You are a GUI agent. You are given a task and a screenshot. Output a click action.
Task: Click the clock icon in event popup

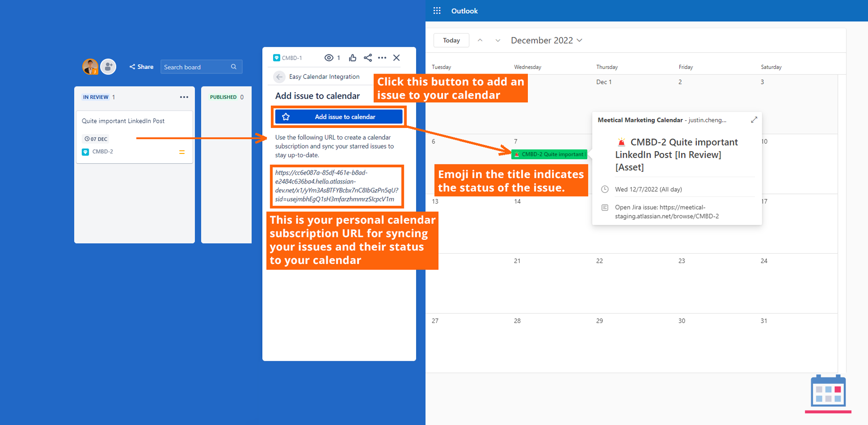[x=605, y=189]
